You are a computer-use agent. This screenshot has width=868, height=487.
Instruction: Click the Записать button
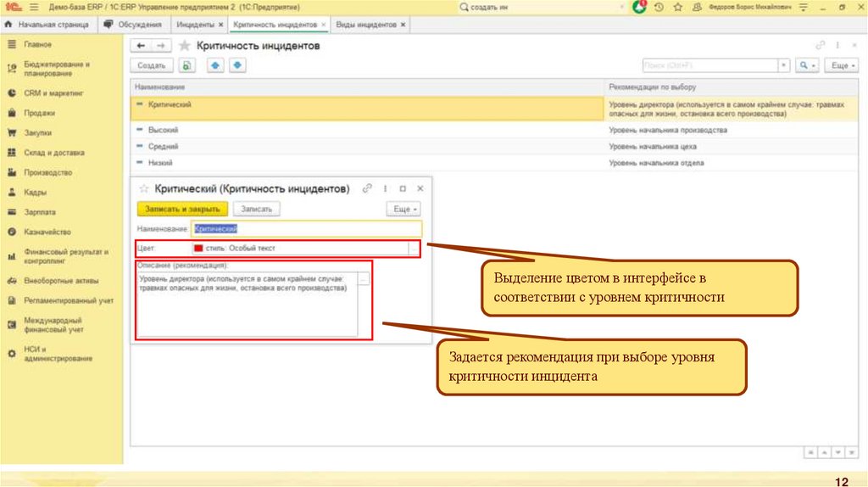click(256, 209)
